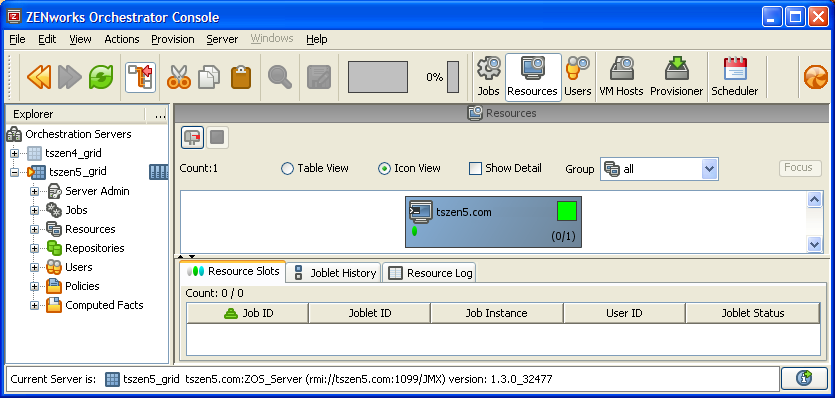Enable the Show Detail checkbox

[x=475, y=169]
